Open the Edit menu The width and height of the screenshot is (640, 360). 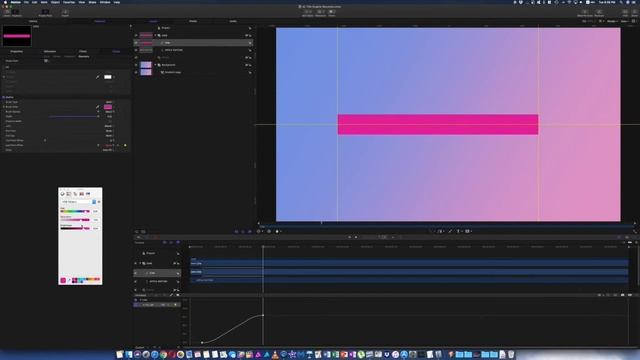[x=35, y=2]
